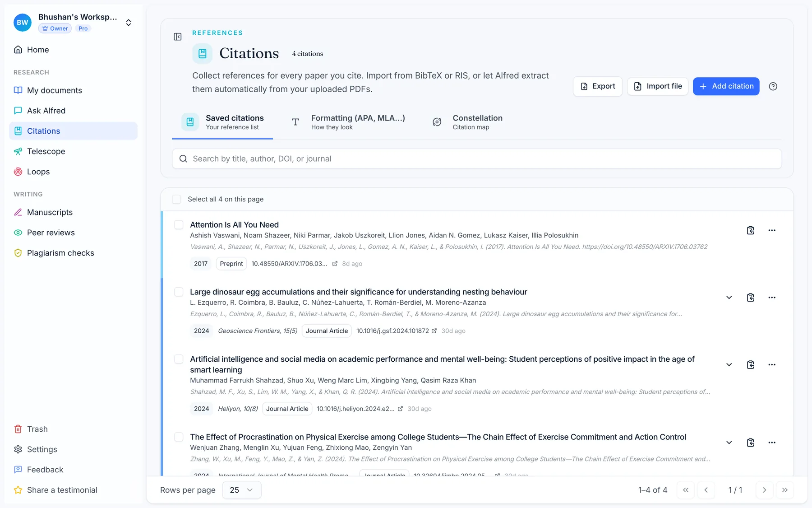Open the help question mark icon
Screen dimensions: 812x508
773,86
